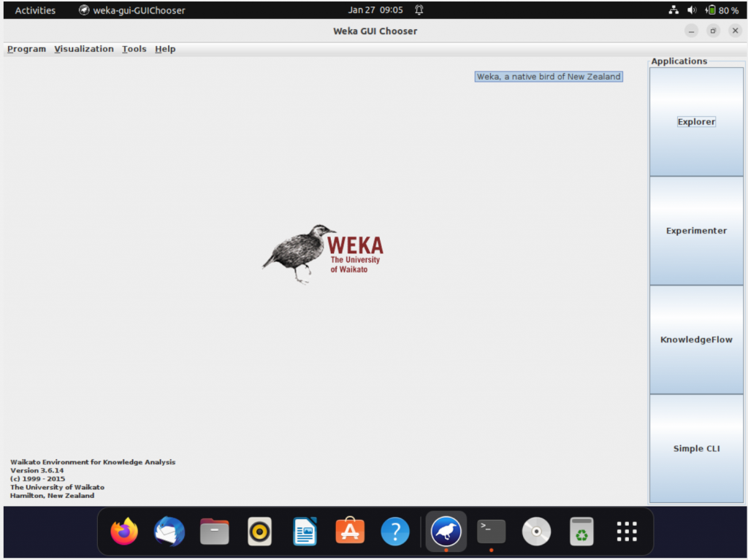Click 'Hamilton, New Zealand' text
The image size is (748, 560).
52,496
